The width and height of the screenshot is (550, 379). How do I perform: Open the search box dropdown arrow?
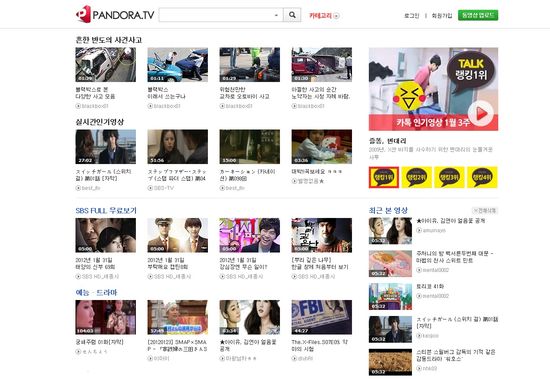coord(276,15)
